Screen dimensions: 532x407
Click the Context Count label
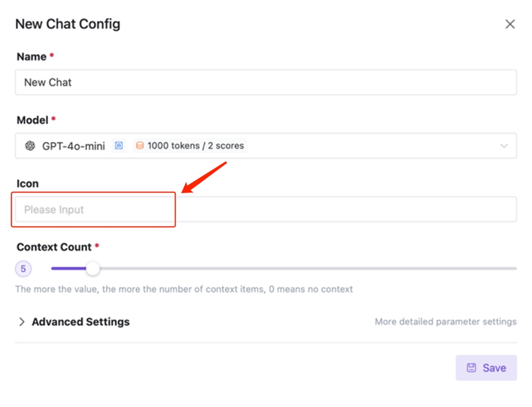click(x=54, y=247)
